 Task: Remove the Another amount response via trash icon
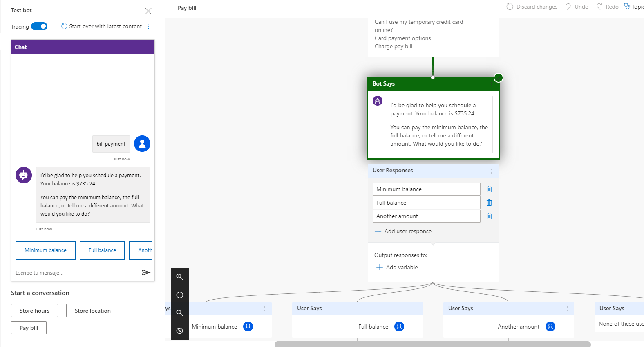(489, 216)
